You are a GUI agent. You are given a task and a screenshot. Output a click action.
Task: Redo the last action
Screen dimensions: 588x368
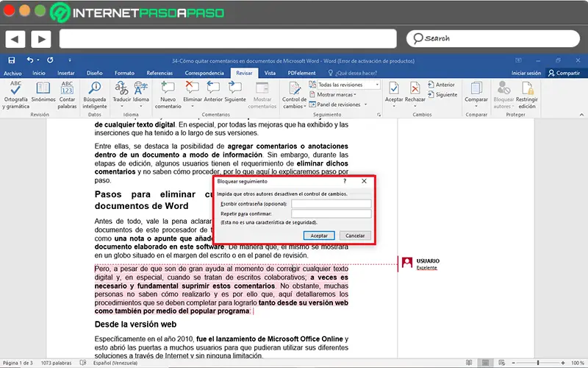pyautogui.click(x=50, y=60)
